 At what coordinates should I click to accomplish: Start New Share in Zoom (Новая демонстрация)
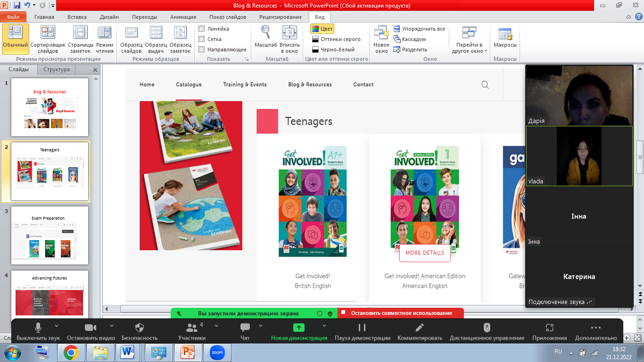[299, 332]
